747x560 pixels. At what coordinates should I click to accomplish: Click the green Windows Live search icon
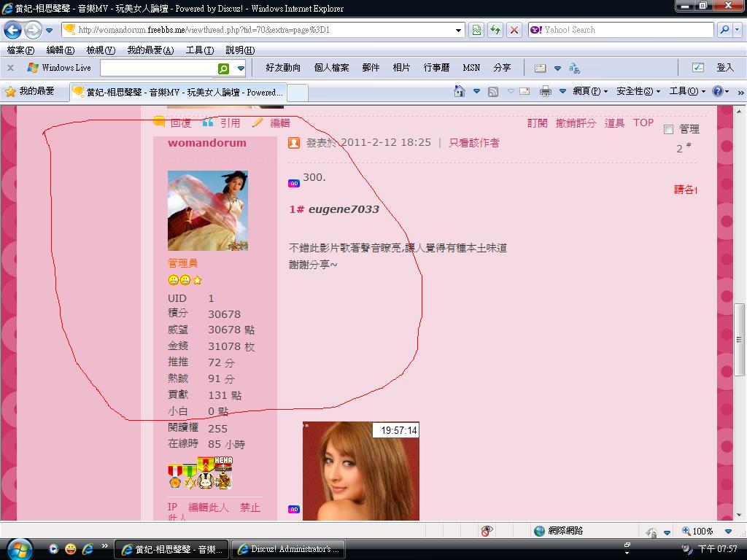click(x=223, y=69)
